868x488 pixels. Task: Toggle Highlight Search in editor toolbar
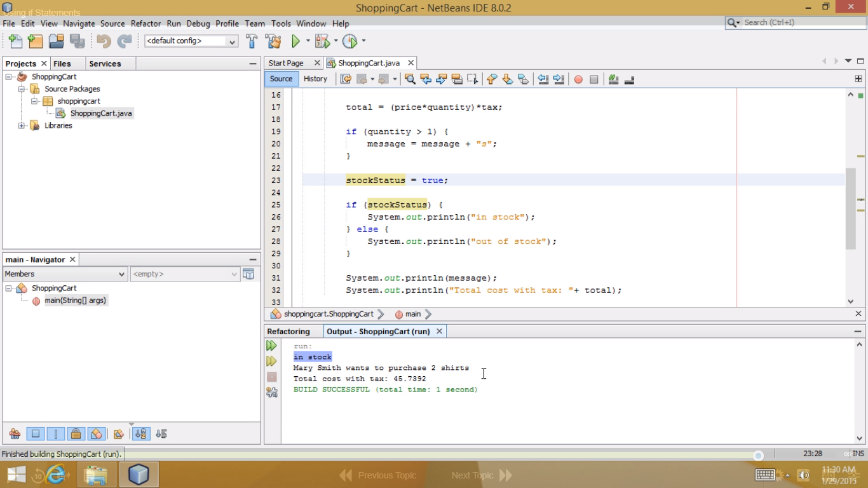point(457,79)
